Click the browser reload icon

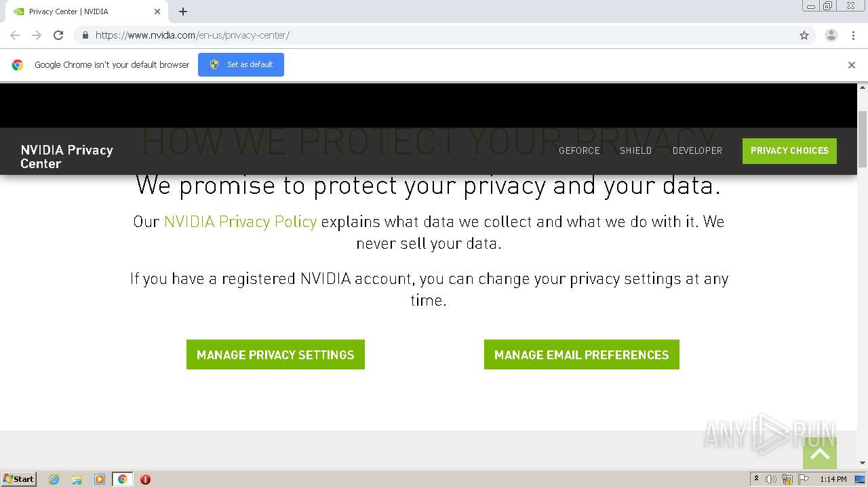tap(58, 35)
